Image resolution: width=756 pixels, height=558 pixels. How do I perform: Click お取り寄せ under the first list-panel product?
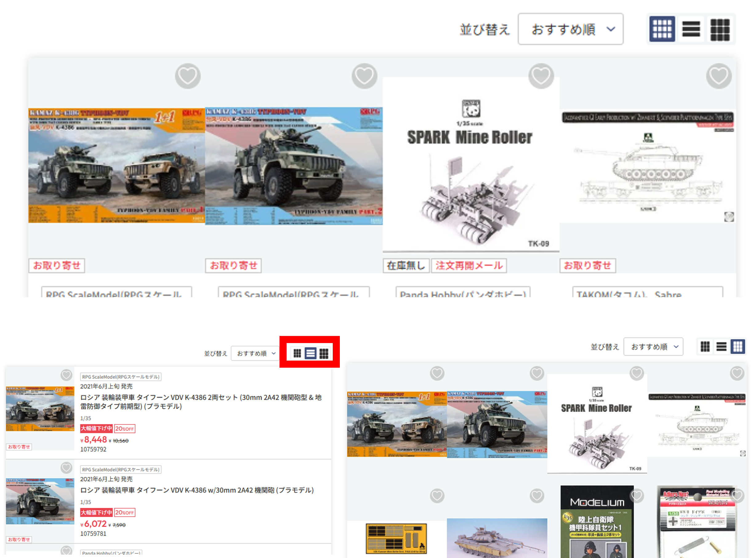pos(19,447)
